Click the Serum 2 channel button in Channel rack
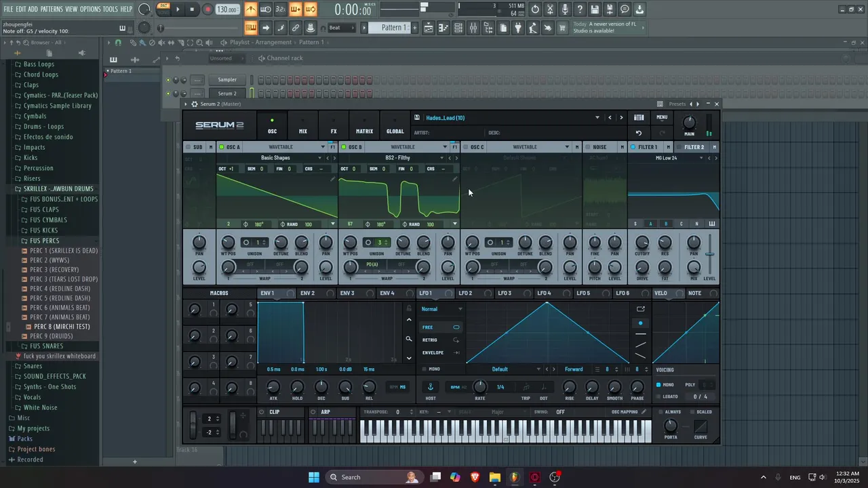868x488 pixels. tap(227, 94)
